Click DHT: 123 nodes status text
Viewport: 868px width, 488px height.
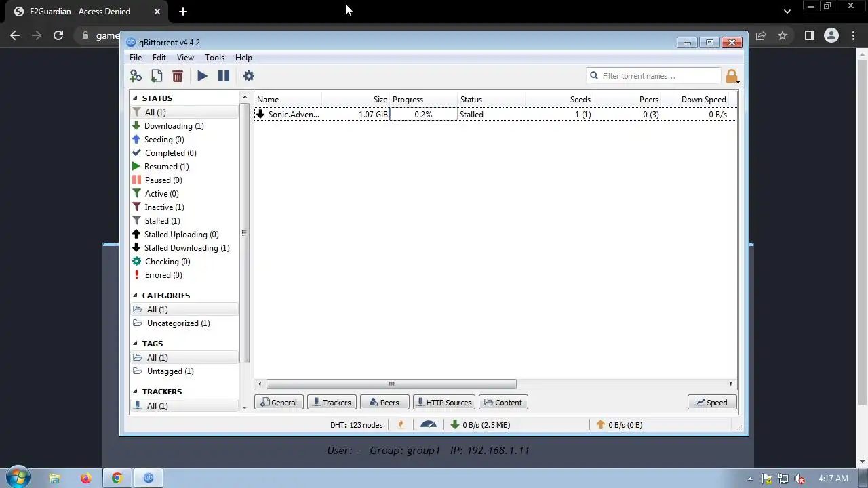(x=356, y=425)
